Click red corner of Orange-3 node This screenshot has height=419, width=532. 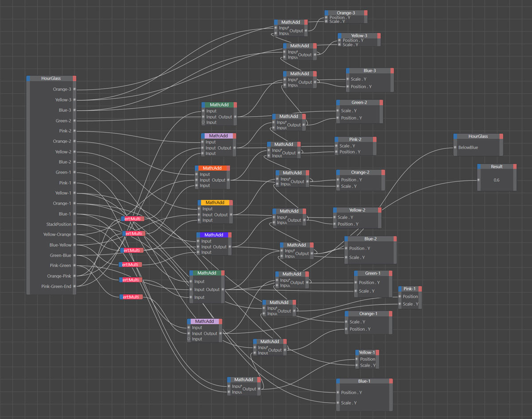[x=366, y=13]
